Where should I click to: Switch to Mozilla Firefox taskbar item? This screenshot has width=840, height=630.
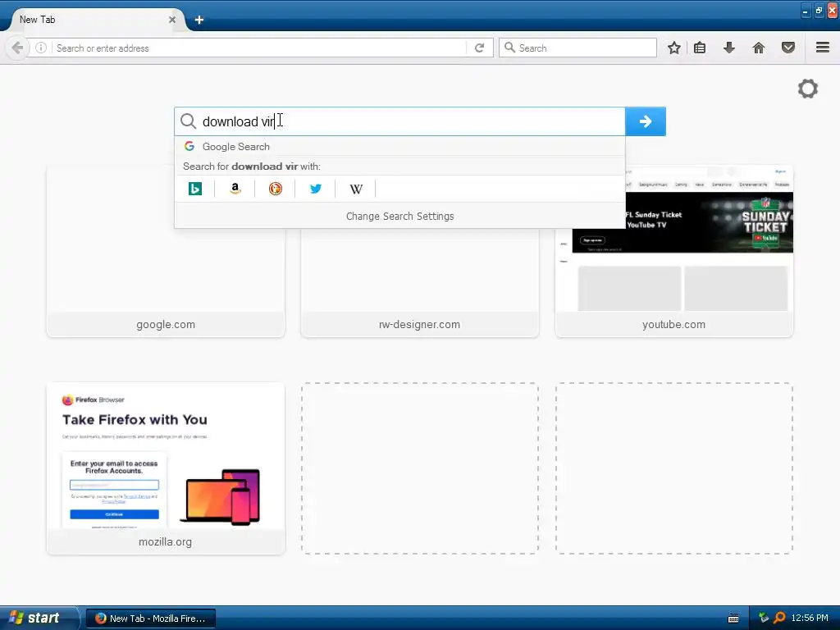[151, 619]
